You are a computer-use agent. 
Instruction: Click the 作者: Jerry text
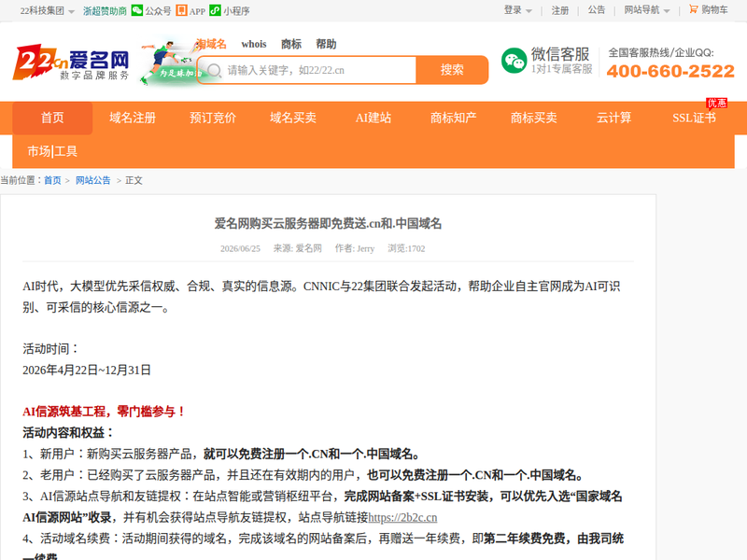(355, 248)
